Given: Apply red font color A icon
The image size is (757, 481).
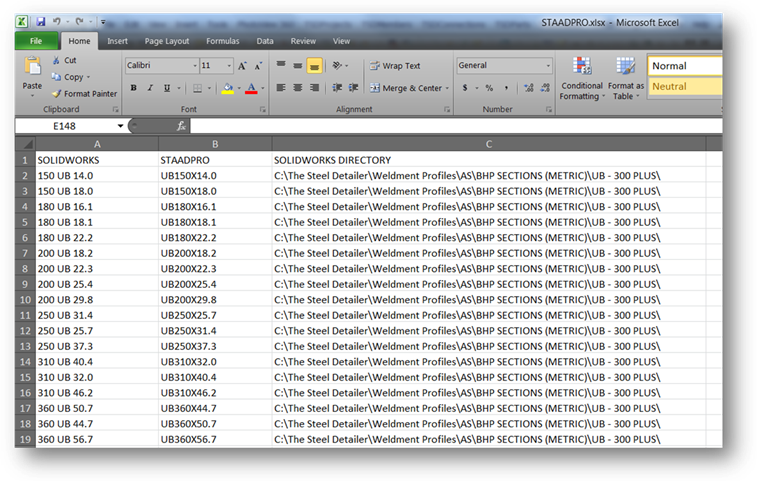Looking at the screenshot, I should pyautogui.click(x=251, y=88).
